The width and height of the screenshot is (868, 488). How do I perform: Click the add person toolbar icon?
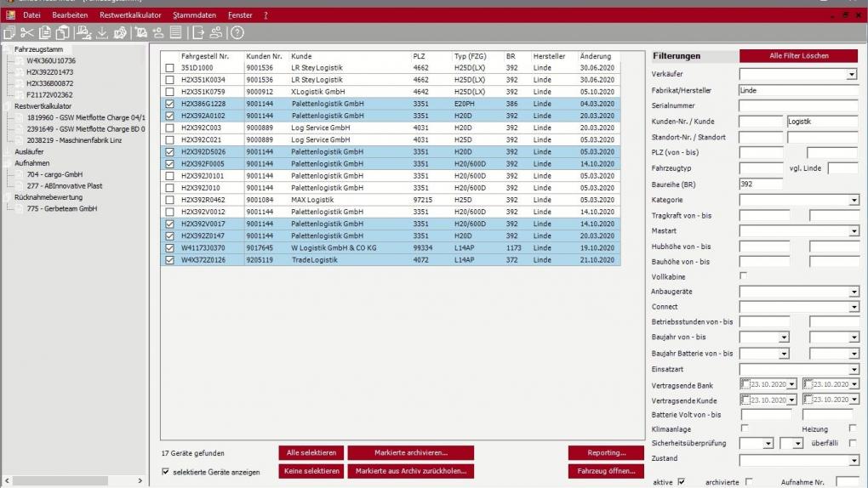point(157,32)
